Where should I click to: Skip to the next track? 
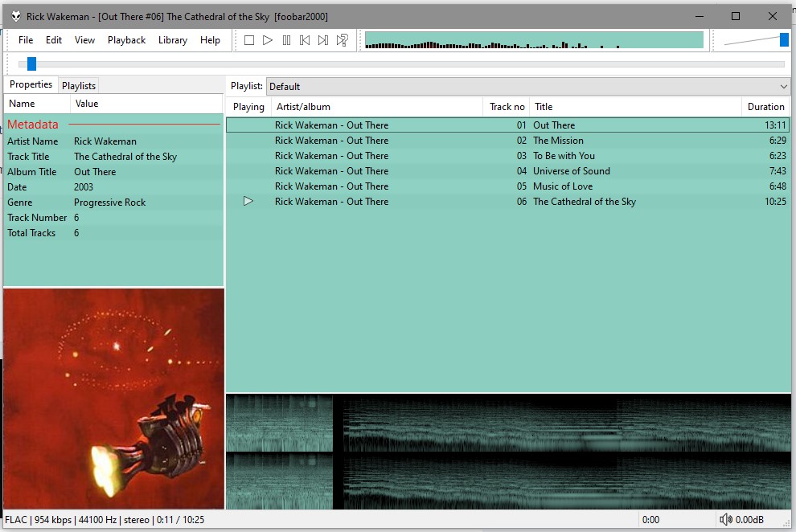[x=323, y=40]
